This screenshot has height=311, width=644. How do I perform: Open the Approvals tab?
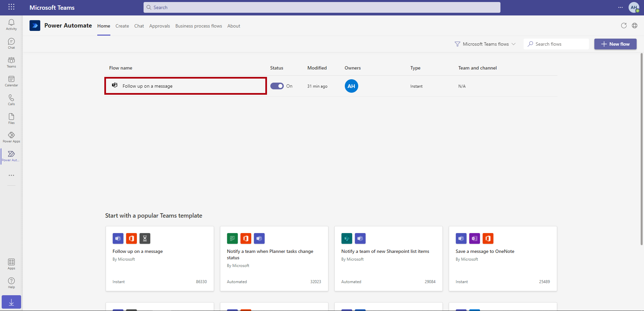point(160,26)
